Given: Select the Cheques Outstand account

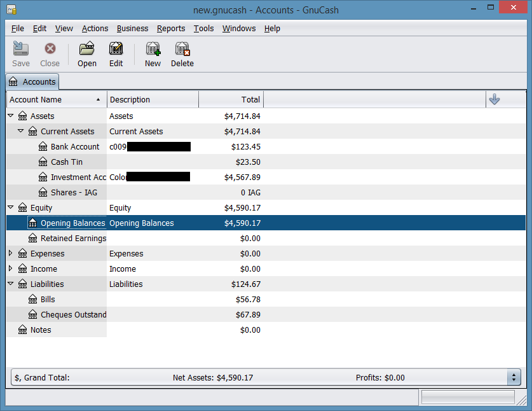Looking at the screenshot, I should [266, 315].
